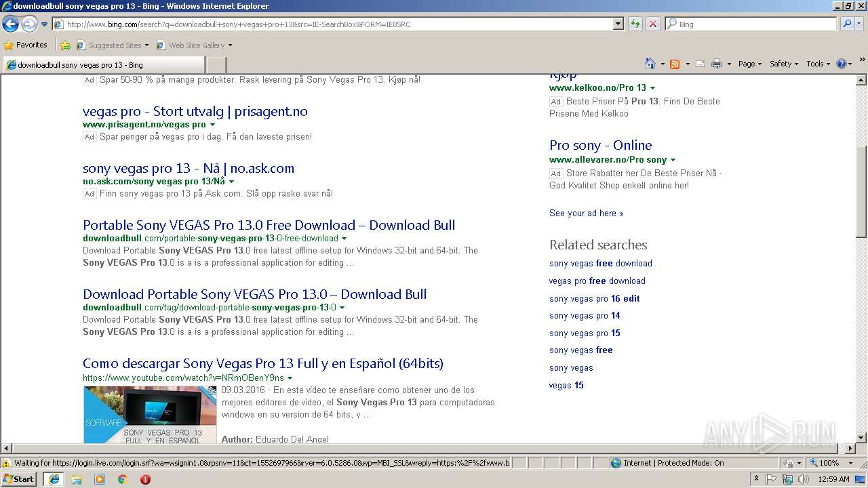Viewport: 868px width, 488px height.
Task: Open the Favorites star button
Action: point(26,45)
